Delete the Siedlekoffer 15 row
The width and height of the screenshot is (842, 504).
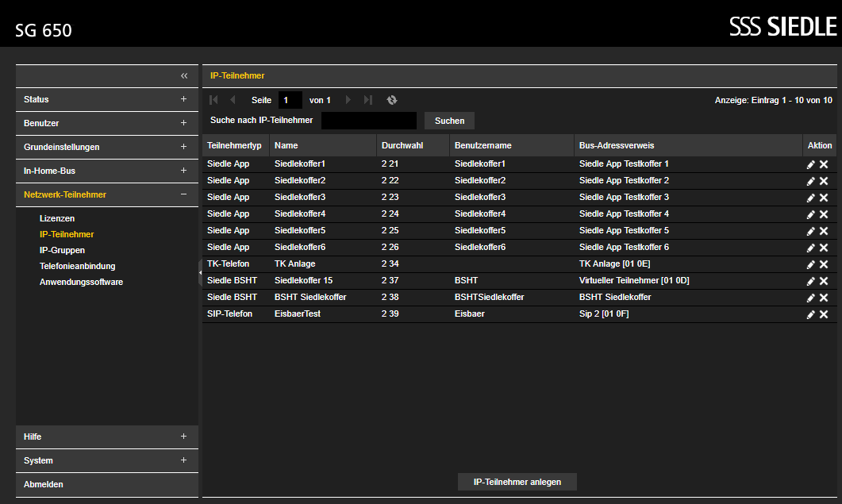point(824,281)
